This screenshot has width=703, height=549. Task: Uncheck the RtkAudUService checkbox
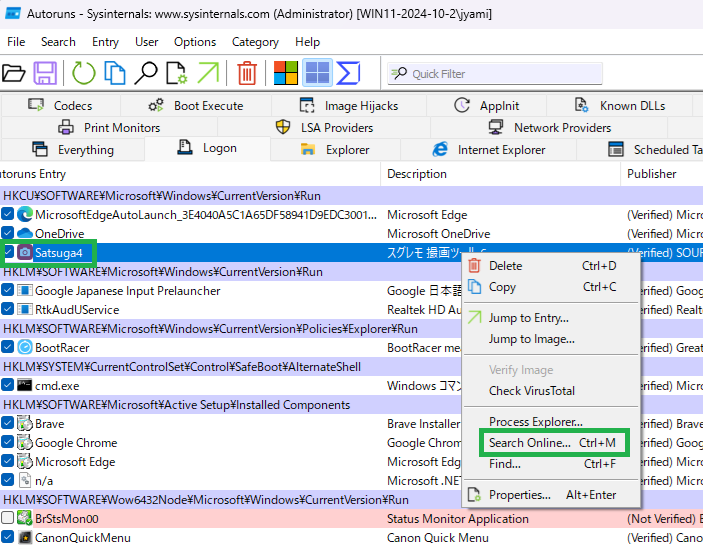[7, 309]
